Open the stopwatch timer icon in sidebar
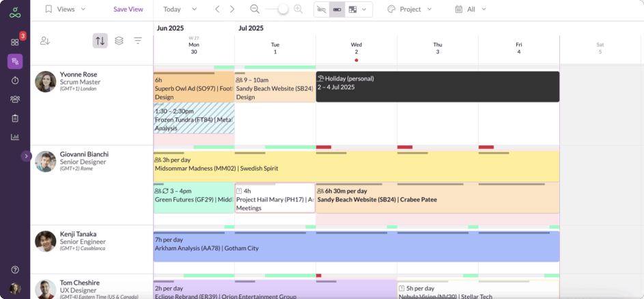The width and height of the screenshot is (644, 299). 15,81
